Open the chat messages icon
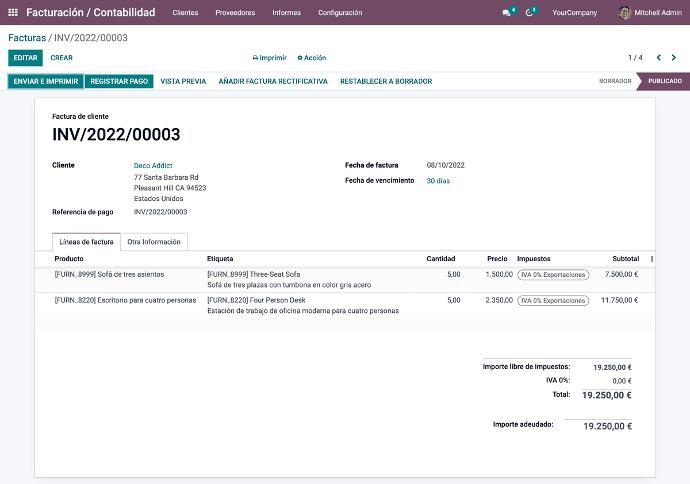Viewport: 690px width, 484px height. click(507, 13)
